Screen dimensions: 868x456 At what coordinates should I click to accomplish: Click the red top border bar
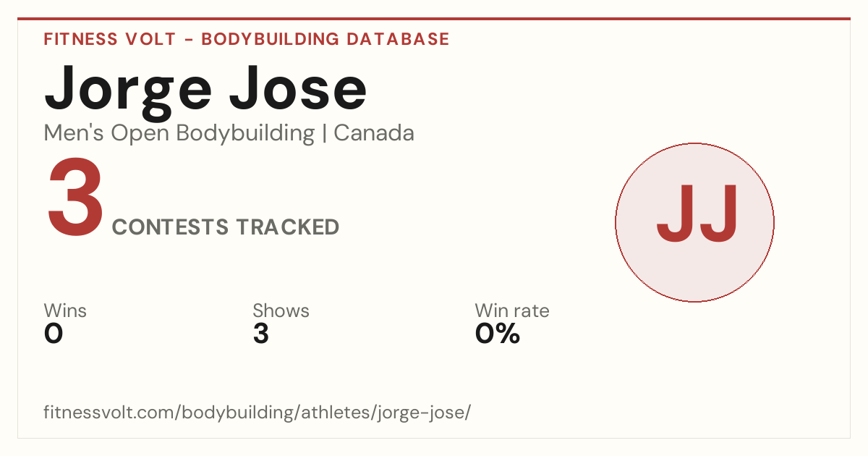pyautogui.click(x=434, y=19)
